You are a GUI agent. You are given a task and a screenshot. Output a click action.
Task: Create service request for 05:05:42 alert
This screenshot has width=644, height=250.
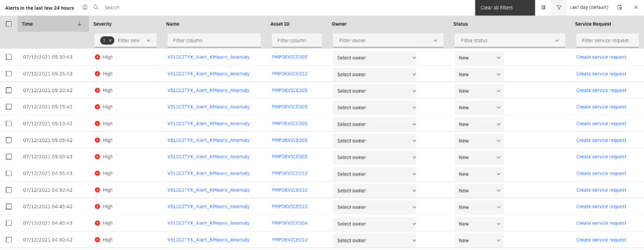click(x=601, y=140)
